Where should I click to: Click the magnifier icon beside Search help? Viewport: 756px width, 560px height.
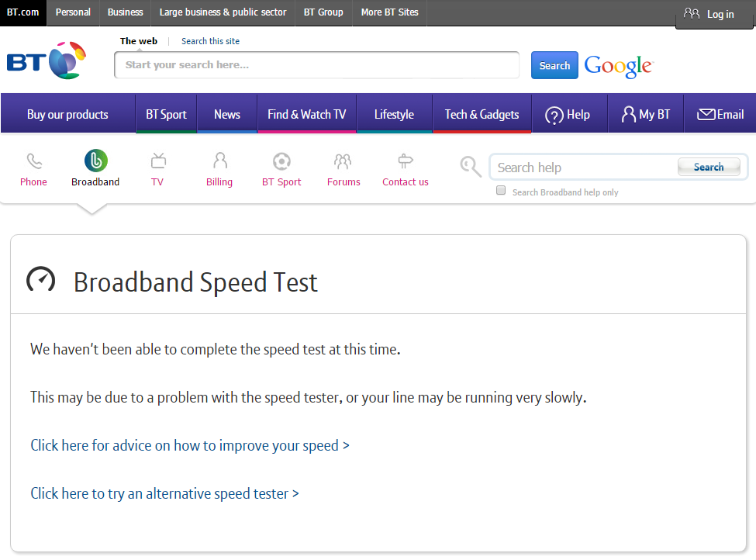coord(471,167)
